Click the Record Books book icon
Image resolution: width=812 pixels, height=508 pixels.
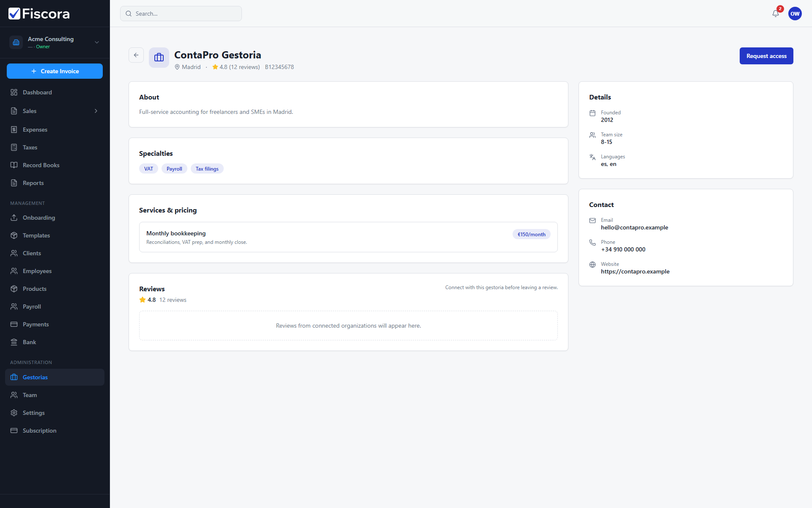14,165
